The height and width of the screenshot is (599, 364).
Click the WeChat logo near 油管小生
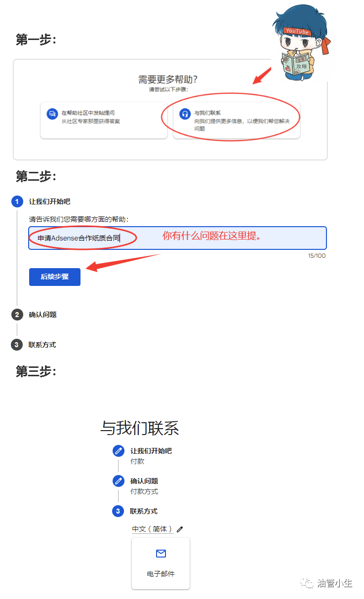pos(308,584)
